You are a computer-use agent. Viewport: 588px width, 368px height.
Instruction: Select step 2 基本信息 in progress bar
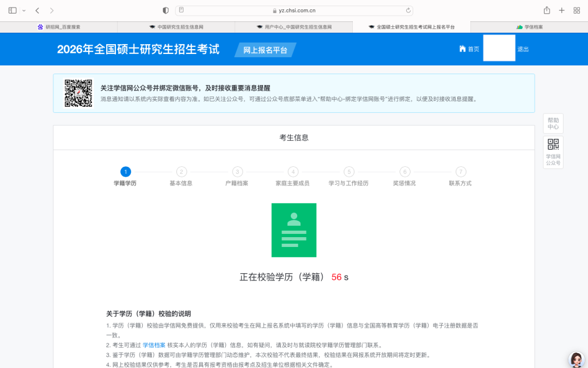181,172
